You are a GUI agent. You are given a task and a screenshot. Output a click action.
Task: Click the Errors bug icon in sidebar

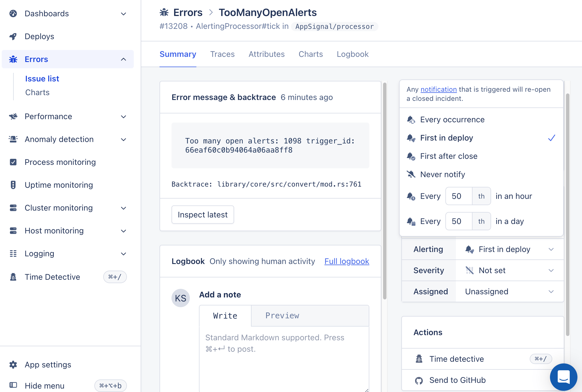coord(13,59)
